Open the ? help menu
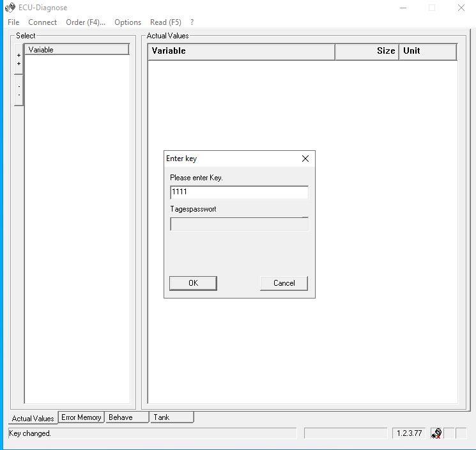Image resolution: width=476 pixels, height=450 pixels. (192, 22)
